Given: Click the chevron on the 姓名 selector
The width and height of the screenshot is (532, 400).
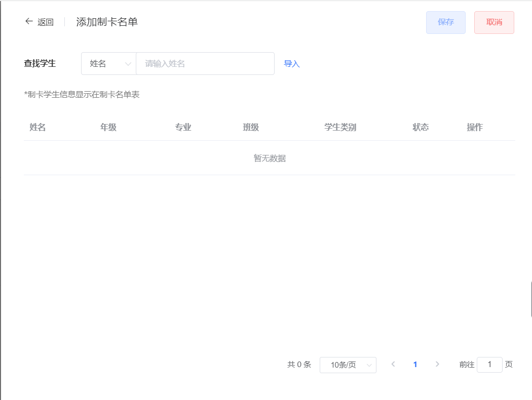Looking at the screenshot, I should coord(127,63).
